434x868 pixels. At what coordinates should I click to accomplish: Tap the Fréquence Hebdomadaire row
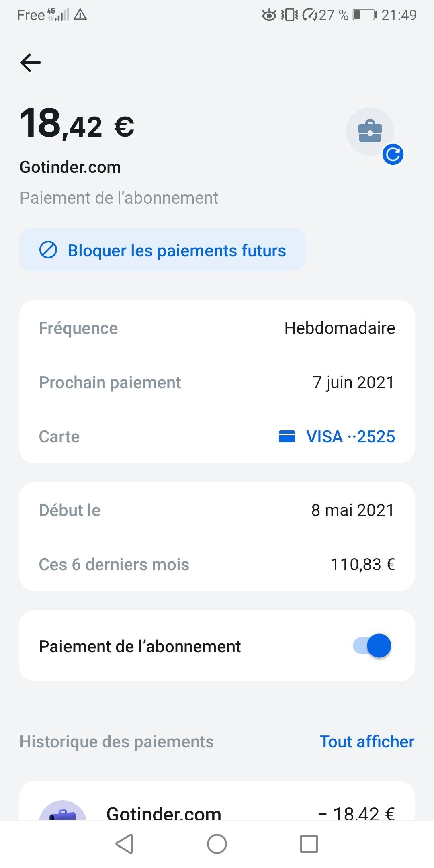[217, 328]
